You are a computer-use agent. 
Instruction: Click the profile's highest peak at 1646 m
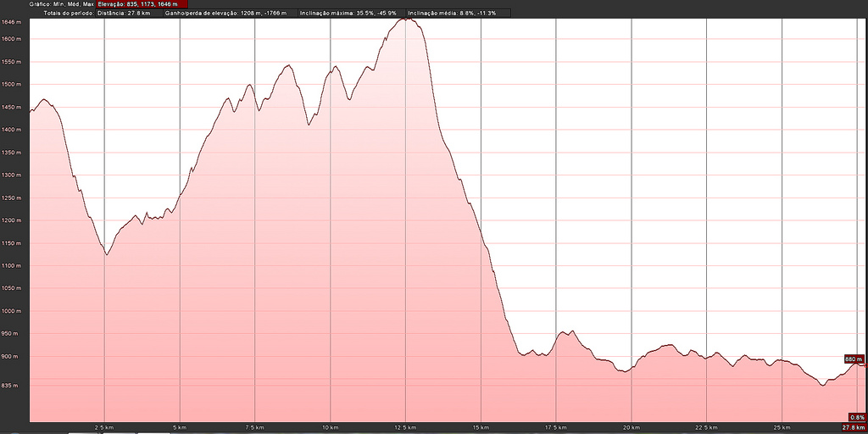(x=408, y=18)
